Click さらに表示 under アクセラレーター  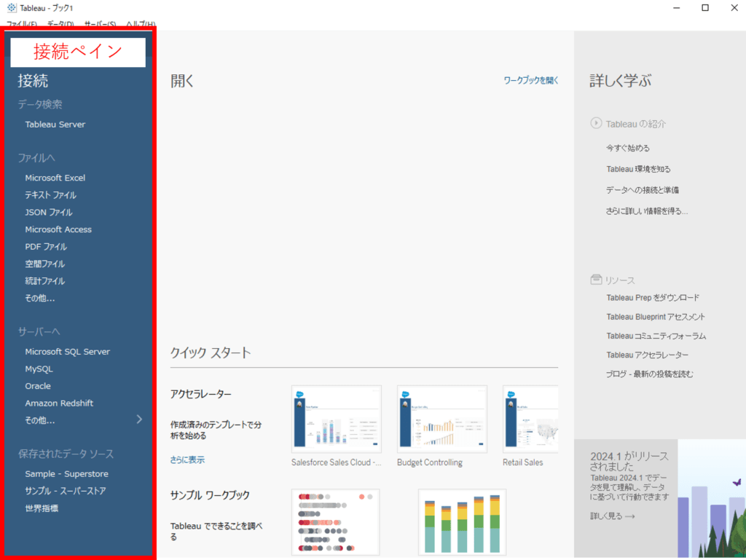coord(187,460)
